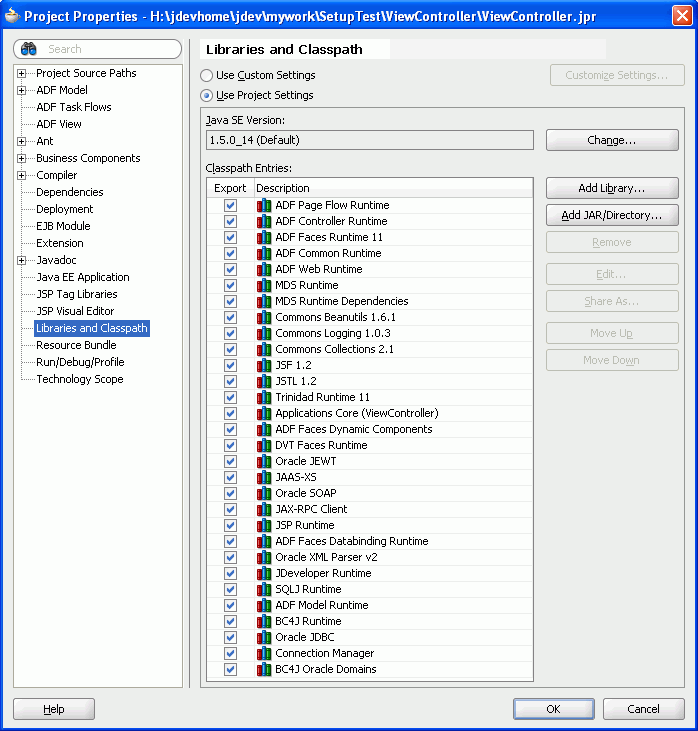Click the Commons Beanutils 1.6.1 library icon
Image resolution: width=698 pixels, height=731 pixels.
coord(264,317)
